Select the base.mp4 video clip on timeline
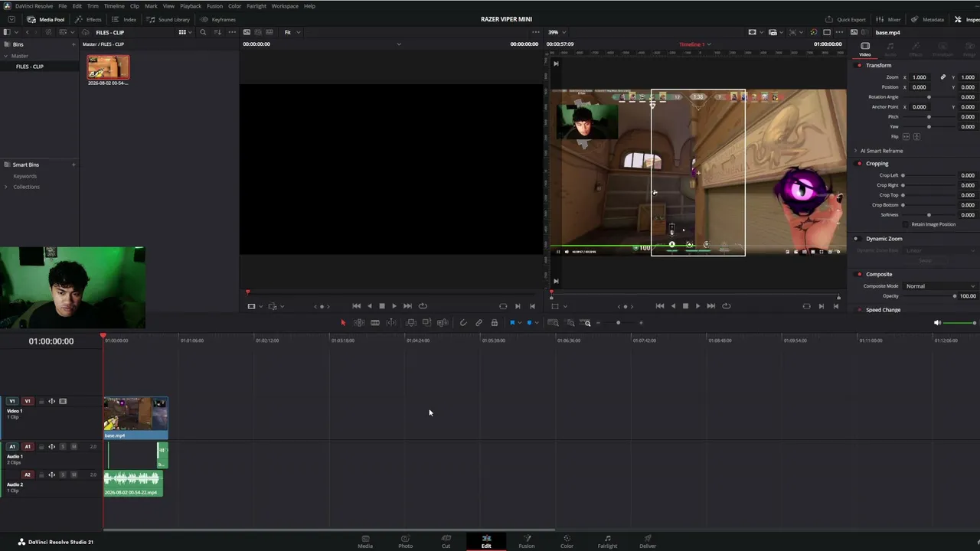 pyautogui.click(x=136, y=418)
